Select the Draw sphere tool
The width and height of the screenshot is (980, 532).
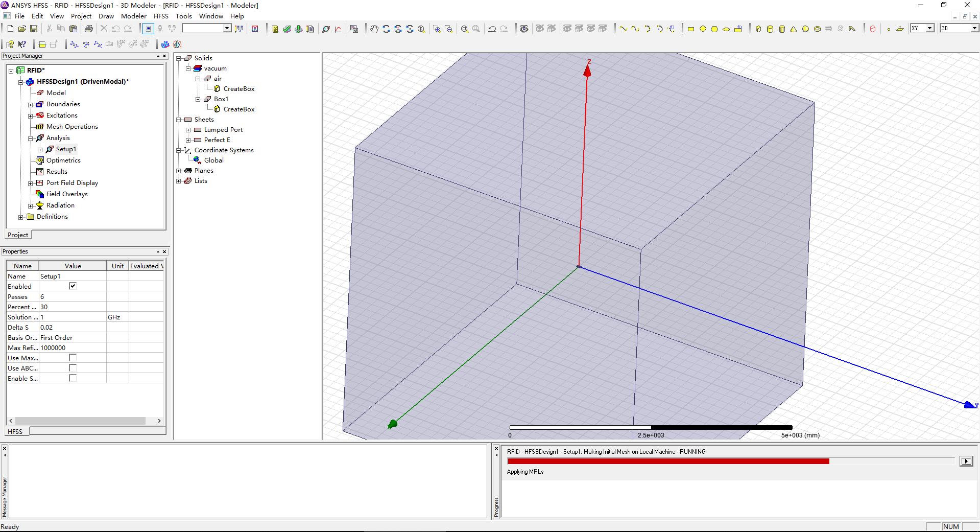(x=805, y=29)
